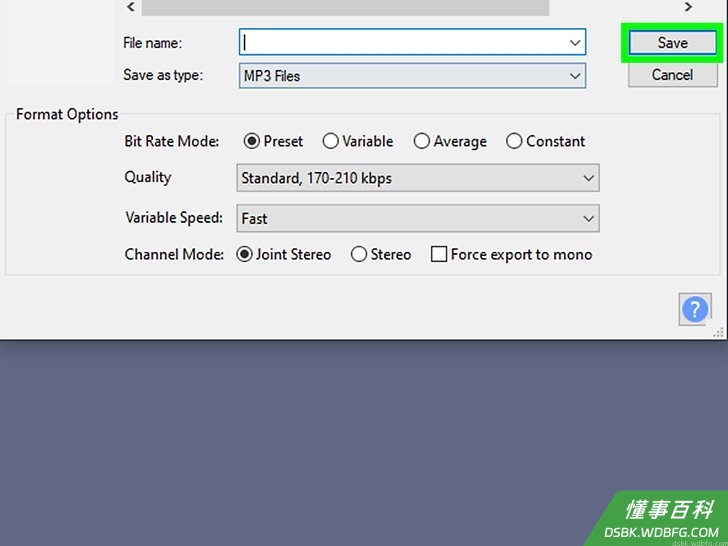
Task: Open the Quality dropdown
Action: tap(418, 178)
